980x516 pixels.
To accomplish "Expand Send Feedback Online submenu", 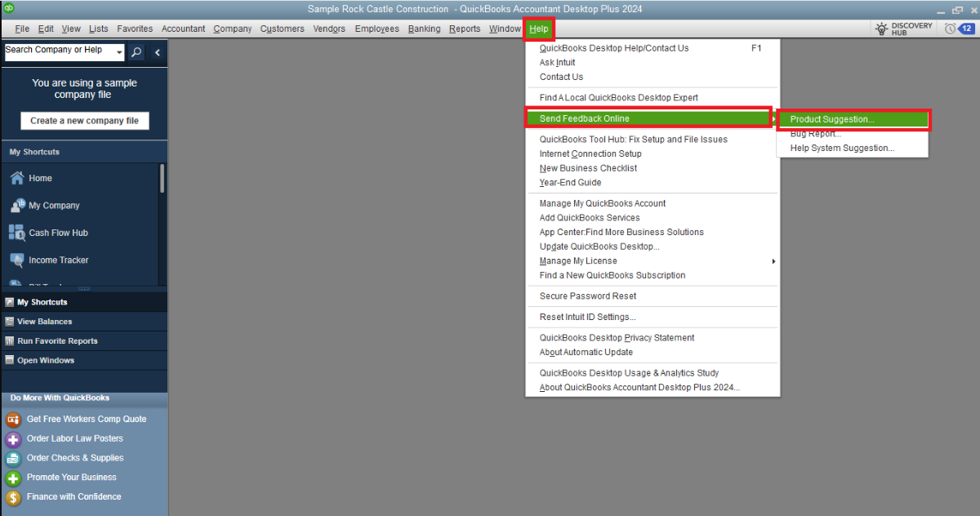I will point(648,118).
